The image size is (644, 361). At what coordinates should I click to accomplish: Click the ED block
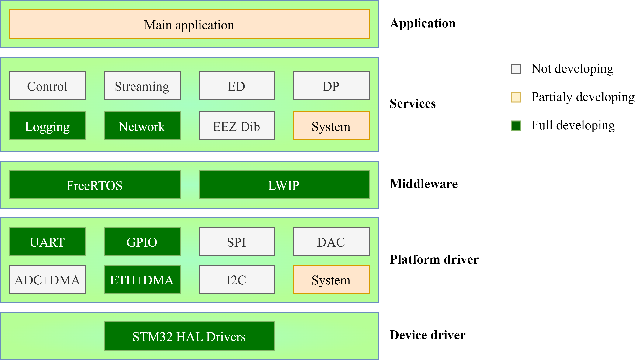pos(236,85)
